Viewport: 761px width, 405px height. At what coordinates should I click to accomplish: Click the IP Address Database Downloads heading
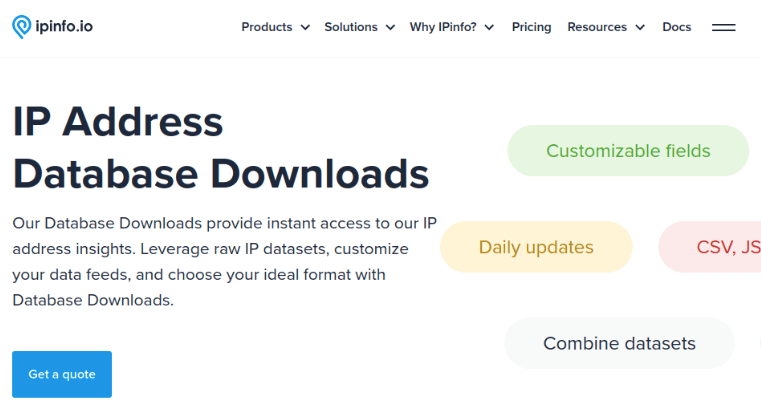pyautogui.click(x=221, y=148)
